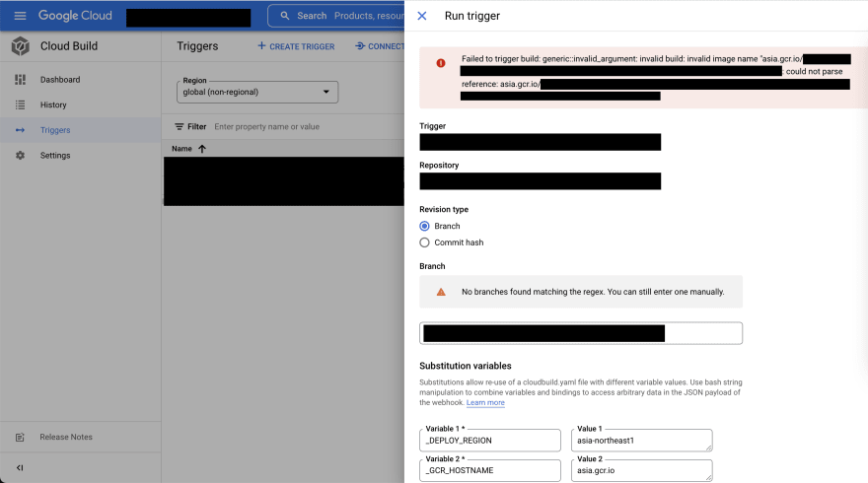
Task: Click the Settings gear icon
Action: (20, 156)
